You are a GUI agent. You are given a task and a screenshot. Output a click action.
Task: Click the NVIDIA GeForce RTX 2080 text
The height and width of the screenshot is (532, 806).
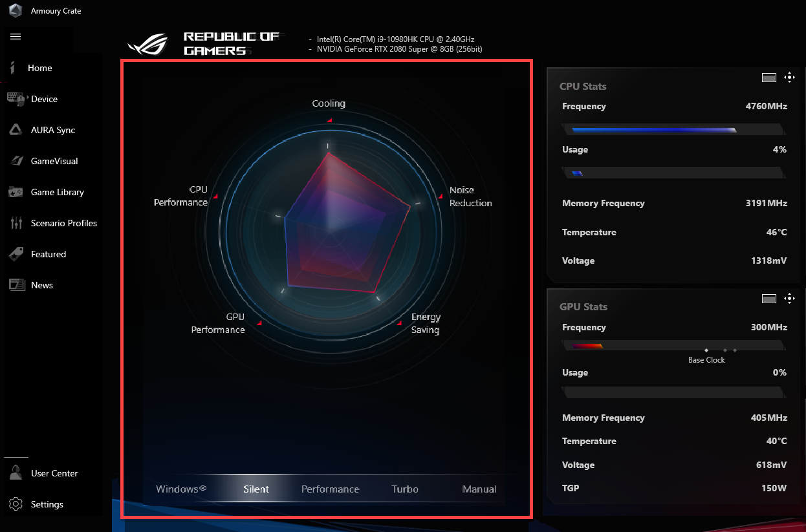[399, 49]
